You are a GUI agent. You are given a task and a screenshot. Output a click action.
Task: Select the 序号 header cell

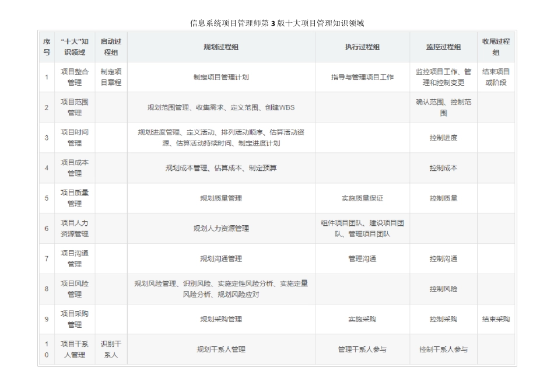(47, 47)
